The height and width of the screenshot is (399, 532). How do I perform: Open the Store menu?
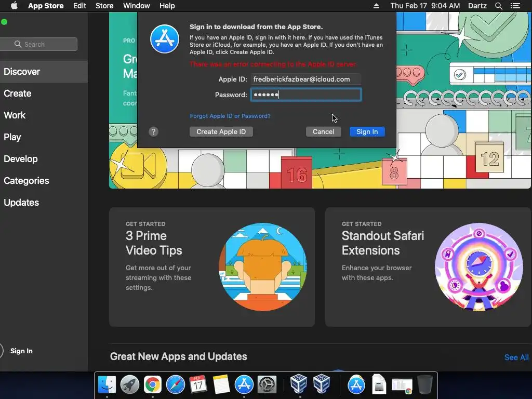(104, 6)
